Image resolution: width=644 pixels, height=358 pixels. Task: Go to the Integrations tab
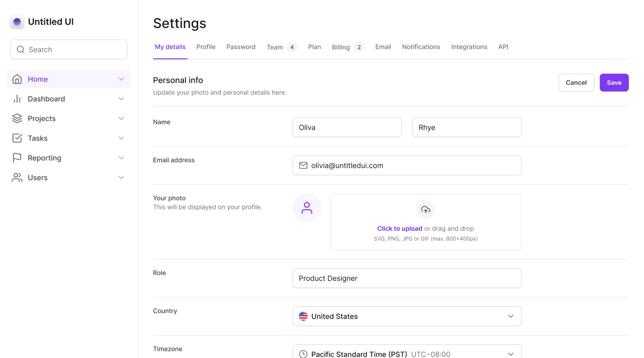click(469, 47)
